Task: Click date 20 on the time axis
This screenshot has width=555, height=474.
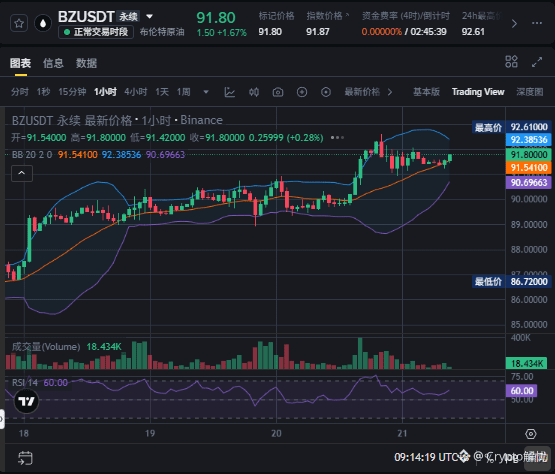Action: (276, 433)
